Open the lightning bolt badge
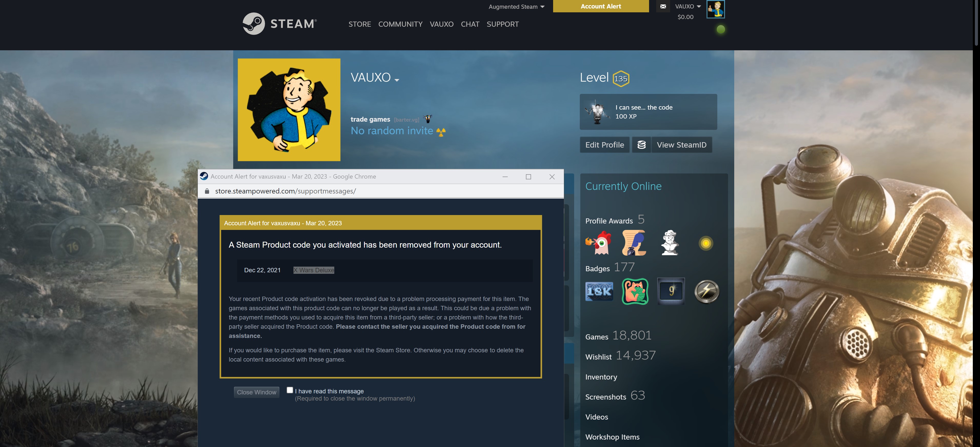This screenshot has width=980, height=447. coord(707,291)
